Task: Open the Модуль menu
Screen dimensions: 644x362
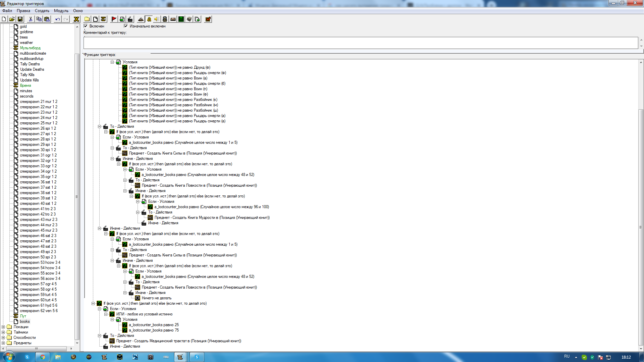Action: pyautogui.click(x=61, y=11)
